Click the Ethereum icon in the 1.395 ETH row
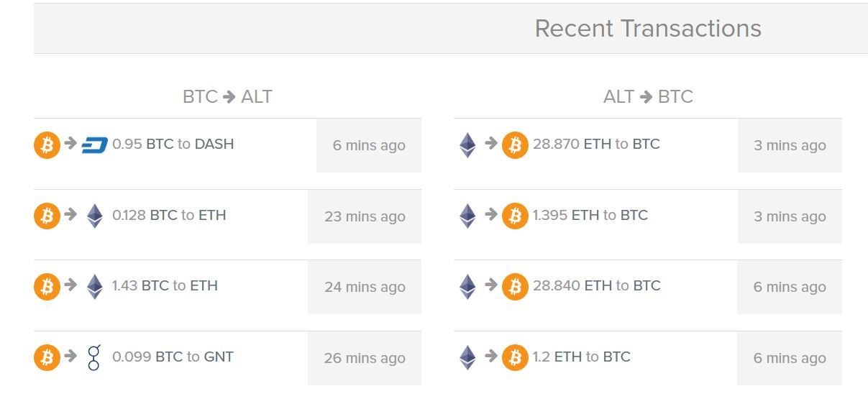The image size is (868, 404). point(467,216)
